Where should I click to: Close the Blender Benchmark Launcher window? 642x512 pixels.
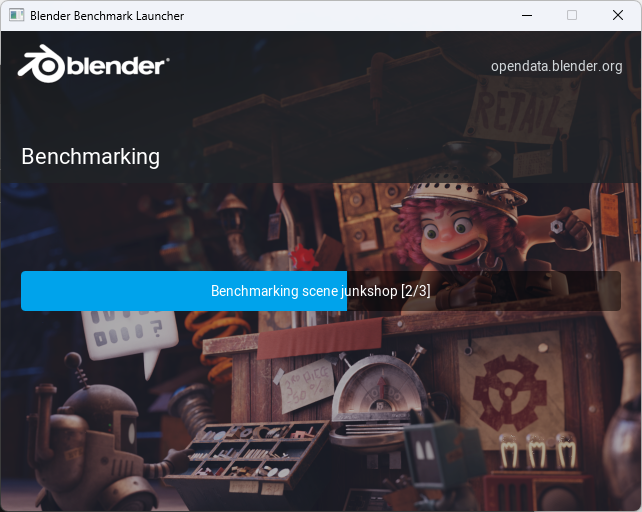tap(618, 16)
